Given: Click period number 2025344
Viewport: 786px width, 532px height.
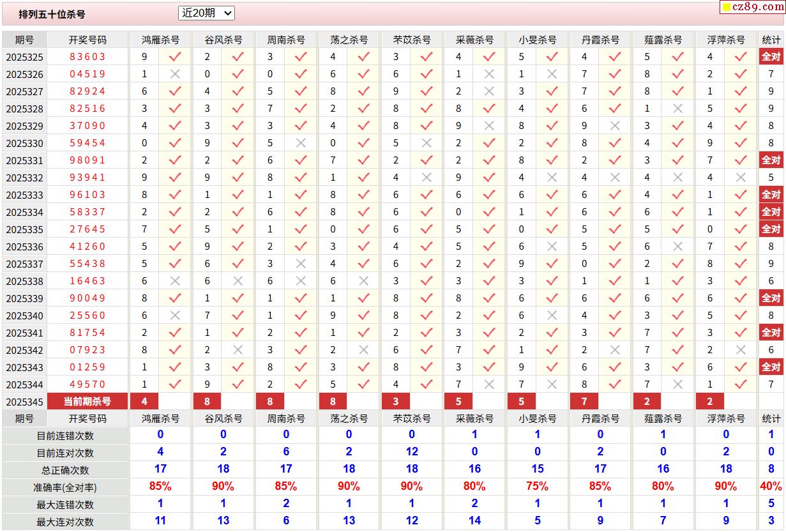Looking at the screenshot, I should coord(25,384).
